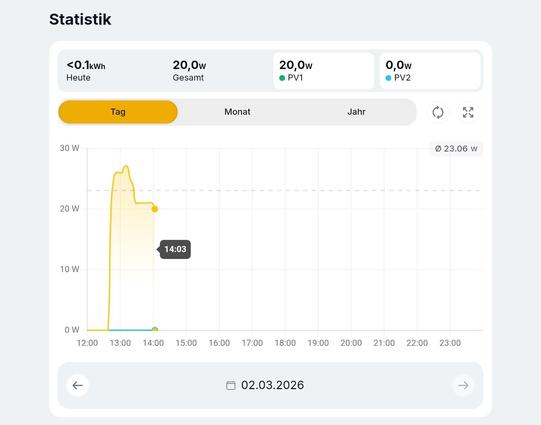
Task: Click the 30 W axis label
Action: (69, 148)
